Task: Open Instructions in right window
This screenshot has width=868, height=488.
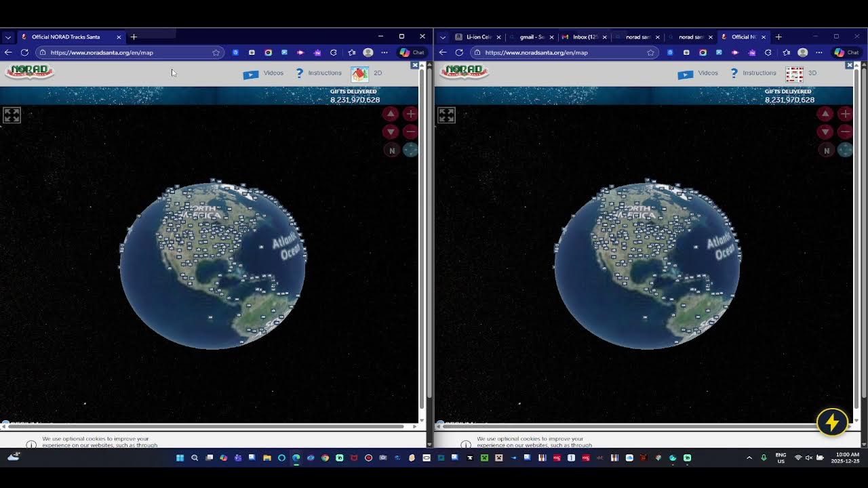Action: pos(753,73)
